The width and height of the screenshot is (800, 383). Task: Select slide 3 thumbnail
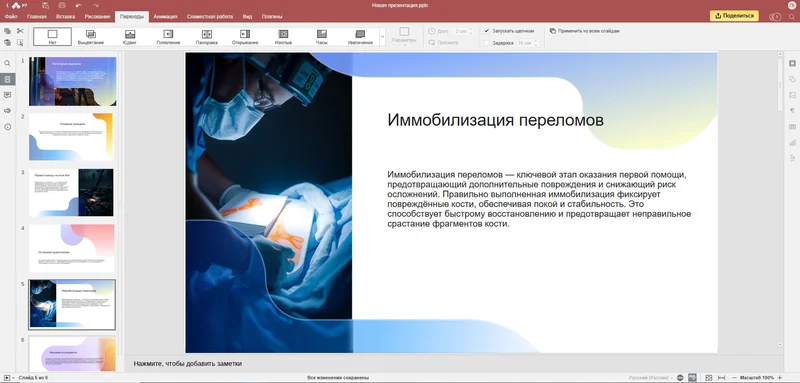71,193
